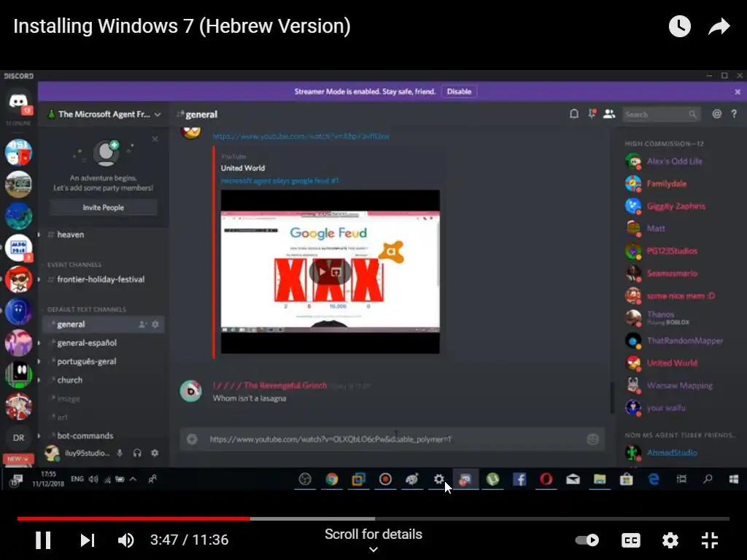Open the Mail taskbar icon

573,479
